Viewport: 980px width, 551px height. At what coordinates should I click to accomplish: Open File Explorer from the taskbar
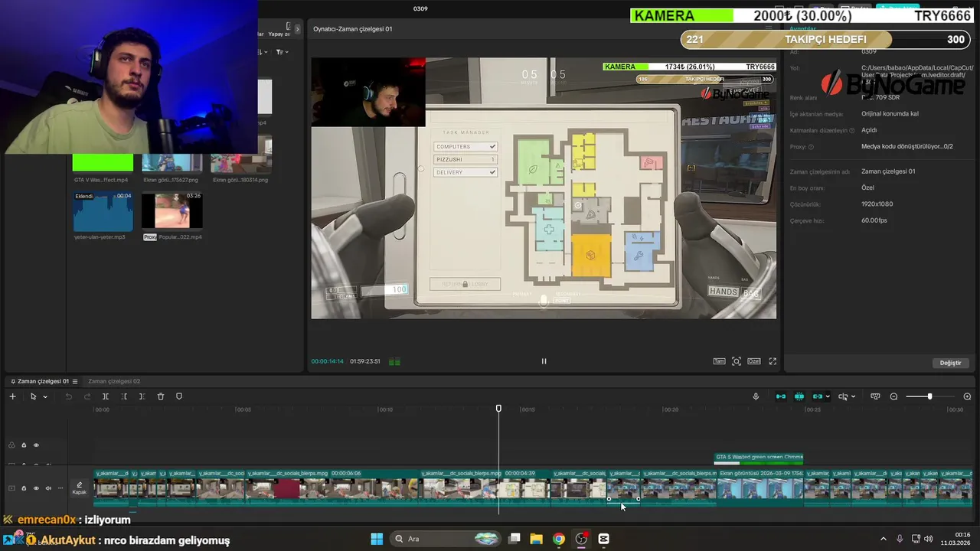(x=536, y=539)
